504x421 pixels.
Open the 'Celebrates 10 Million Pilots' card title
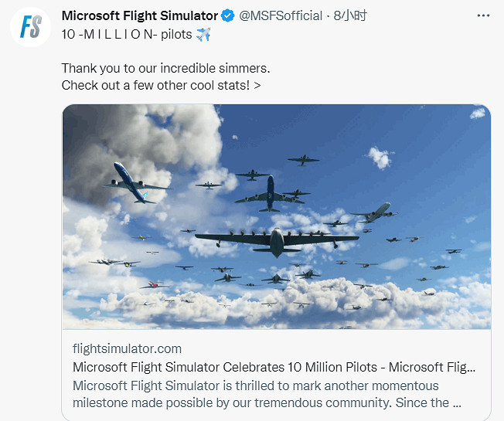coord(274,367)
